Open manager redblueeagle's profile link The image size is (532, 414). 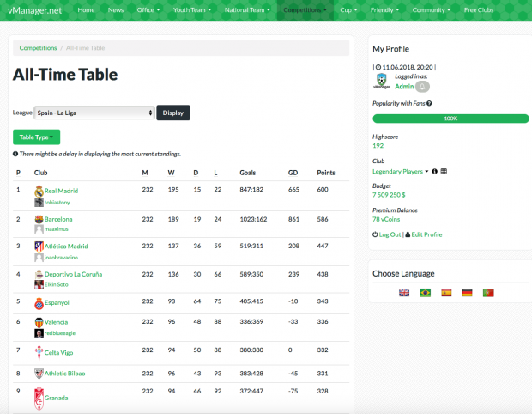[60, 333]
